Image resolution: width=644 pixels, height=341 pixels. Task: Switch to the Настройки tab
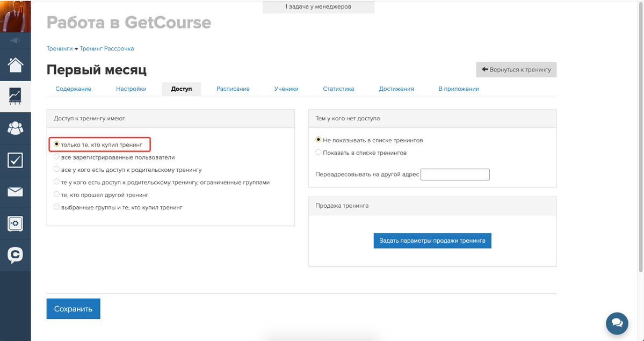pos(131,89)
